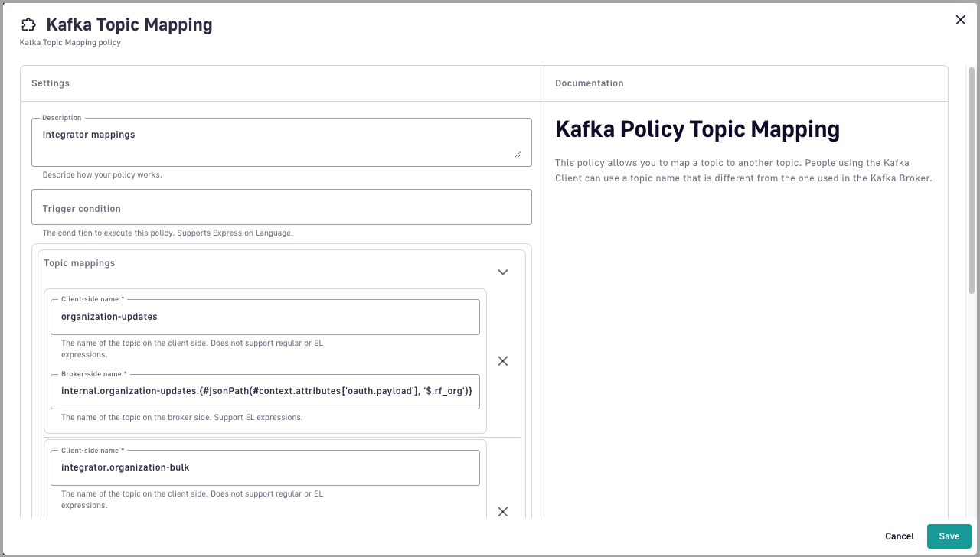980x557 pixels.
Task: Focus the Trigger condition input
Action: pyautogui.click(x=281, y=207)
